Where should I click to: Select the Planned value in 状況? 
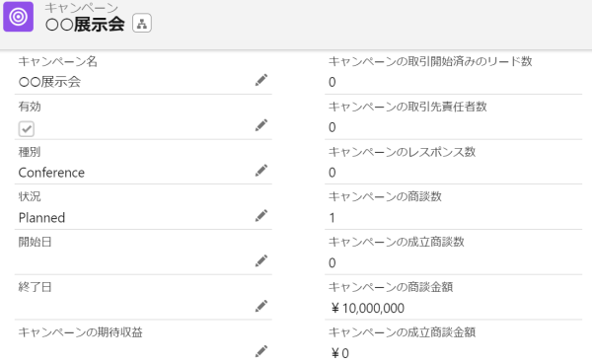click(x=41, y=218)
